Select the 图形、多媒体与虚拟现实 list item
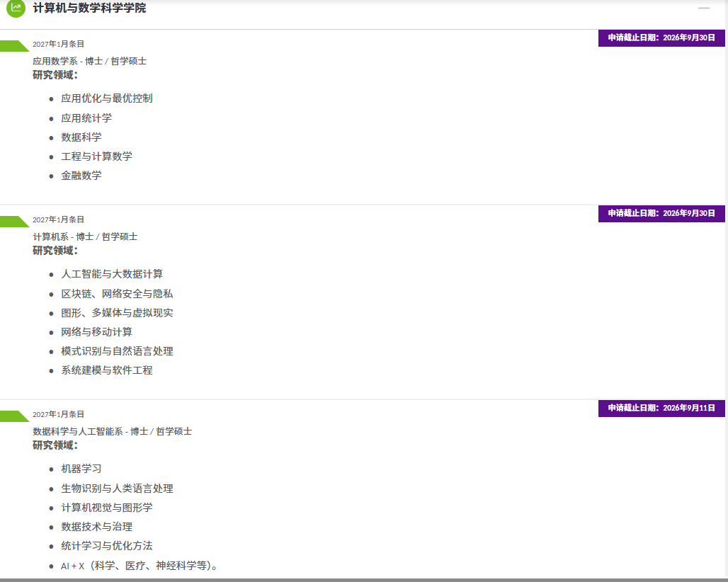This screenshot has width=728, height=582. pyautogui.click(x=117, y=313)
